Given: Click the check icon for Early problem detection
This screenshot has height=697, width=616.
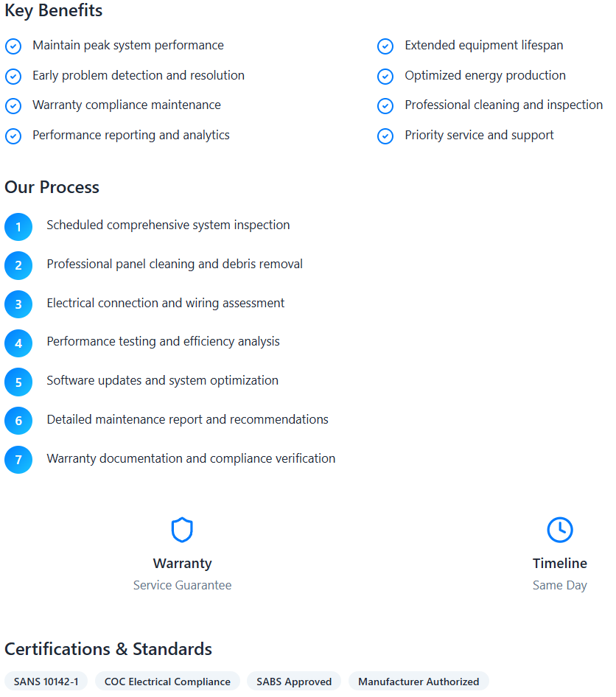Looking at the screenshot, I should tap(13, 77).
